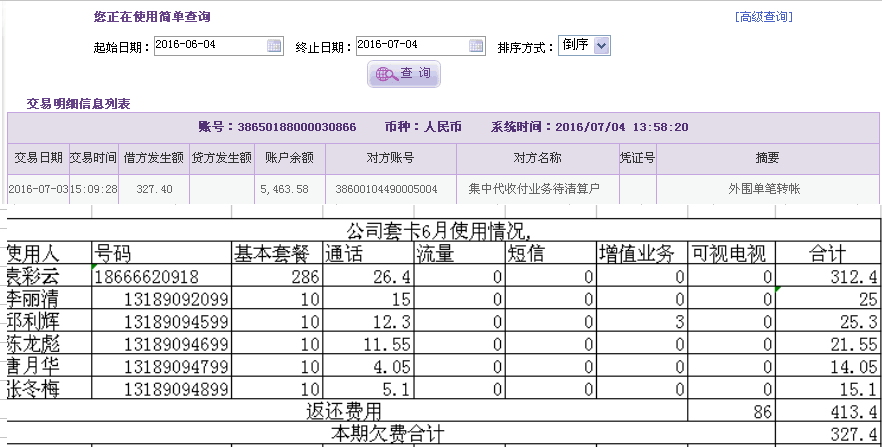
Task: Select counterparty account 38600104490005004 cell
Action: pyautogui.click(x=387, y=189)
